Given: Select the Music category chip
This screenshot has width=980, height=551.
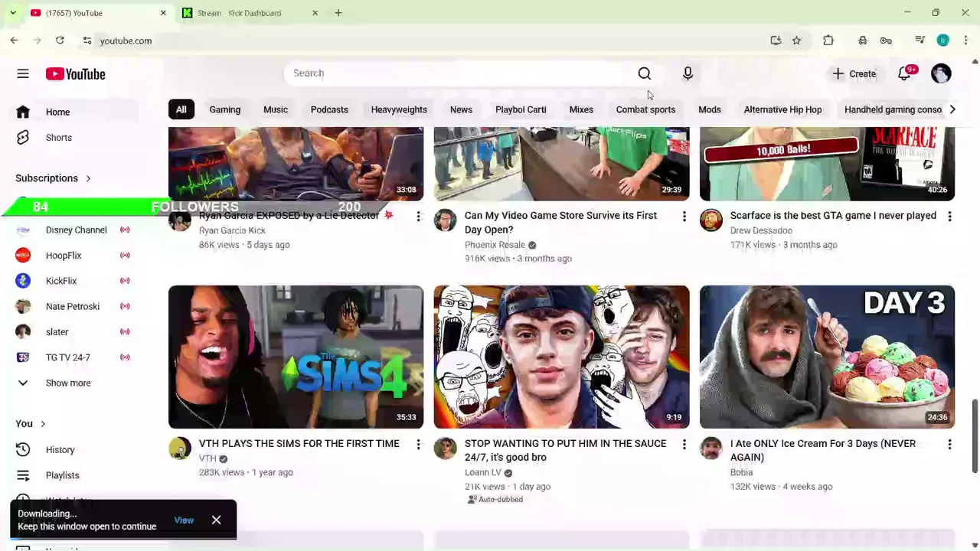Looking at the screenshot, I should (276, 109).
